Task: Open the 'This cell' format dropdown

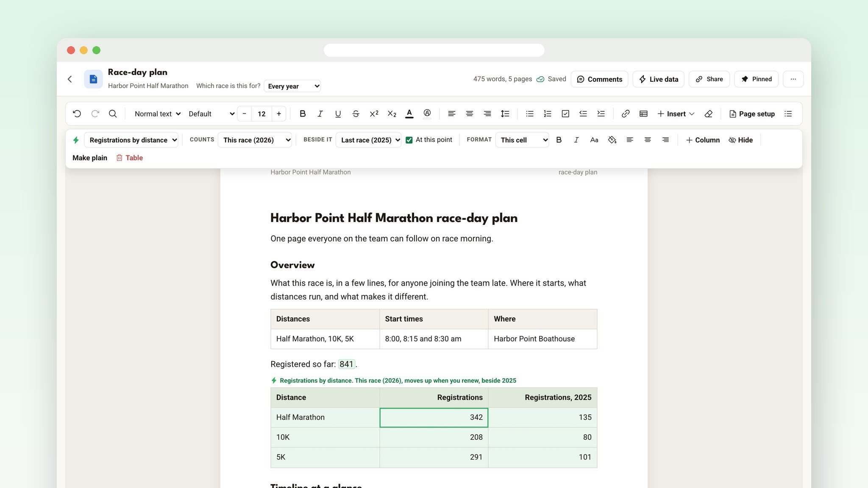Action: coord(522,140)
